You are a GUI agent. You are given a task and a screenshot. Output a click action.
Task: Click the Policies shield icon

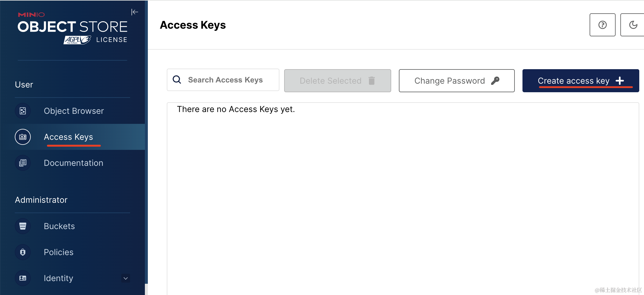(23, 252)
